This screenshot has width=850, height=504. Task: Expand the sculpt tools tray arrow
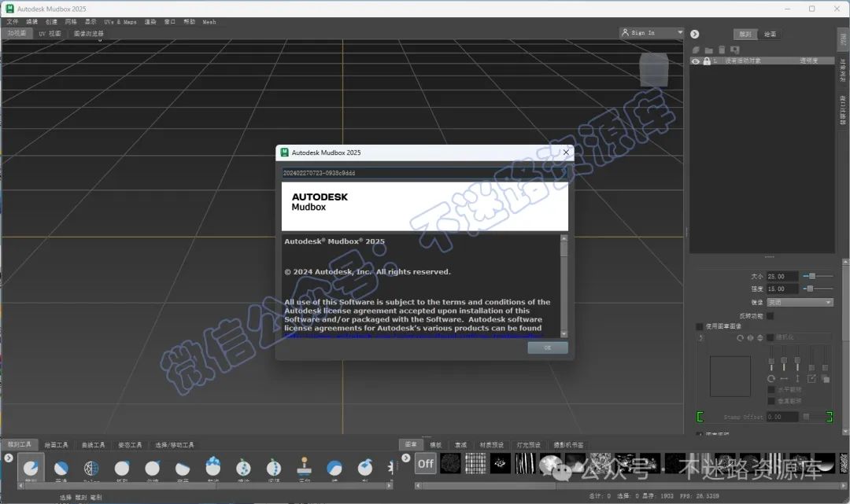(x=8, y=458)
